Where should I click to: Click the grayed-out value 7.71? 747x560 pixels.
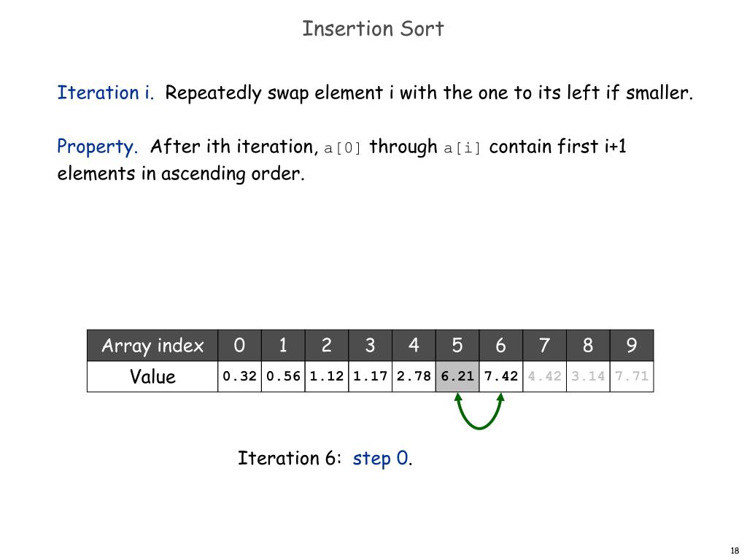(x=632, y=376)
